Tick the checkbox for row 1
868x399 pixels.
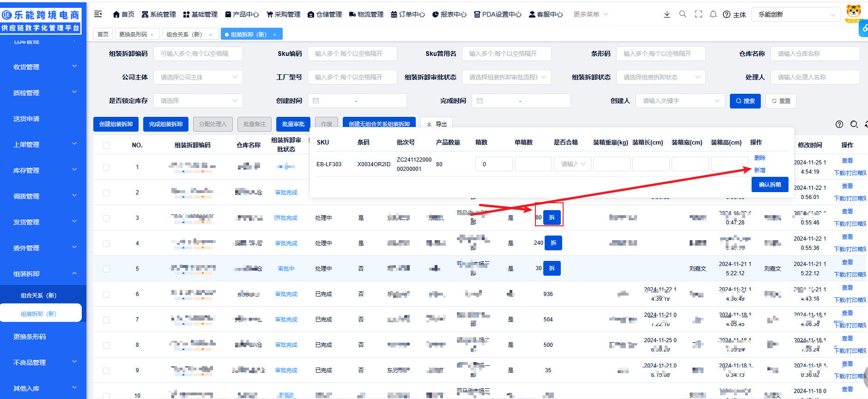(106, 167)
